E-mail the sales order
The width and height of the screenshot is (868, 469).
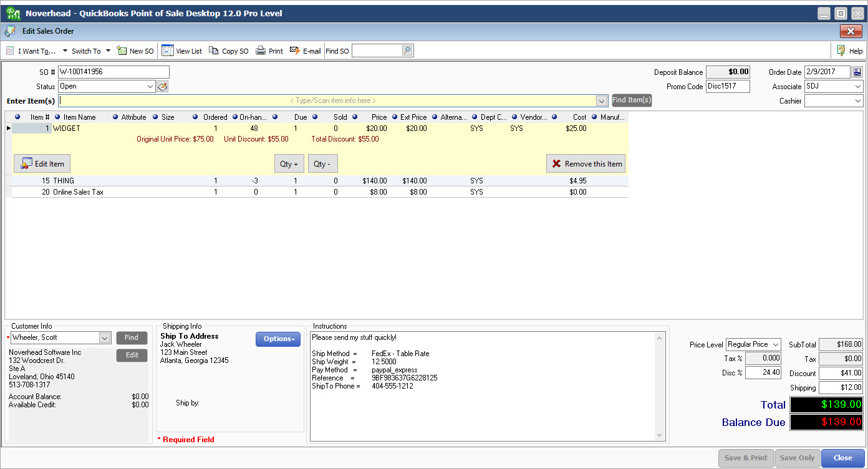point(306,51)
